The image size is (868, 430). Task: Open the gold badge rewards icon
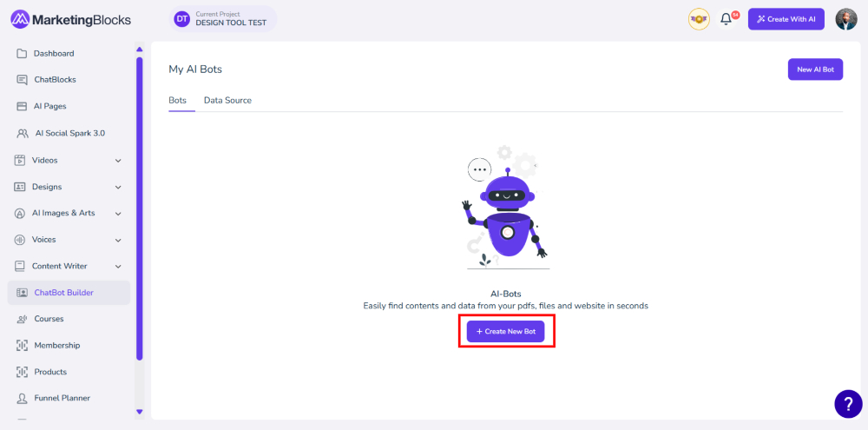[699, 19]
